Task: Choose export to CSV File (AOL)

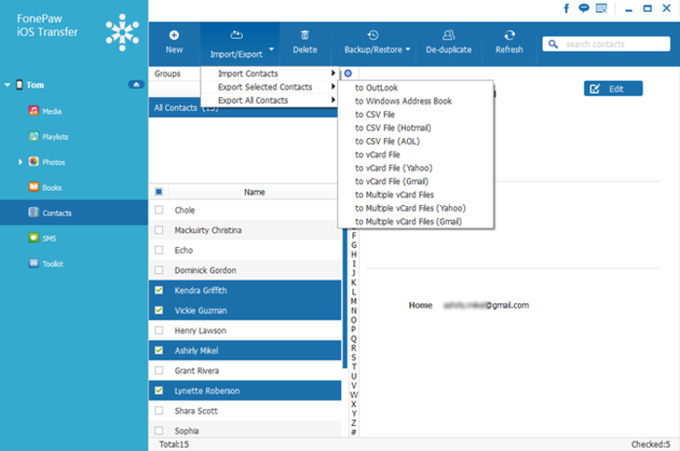Action: click(x=415, y=141)
